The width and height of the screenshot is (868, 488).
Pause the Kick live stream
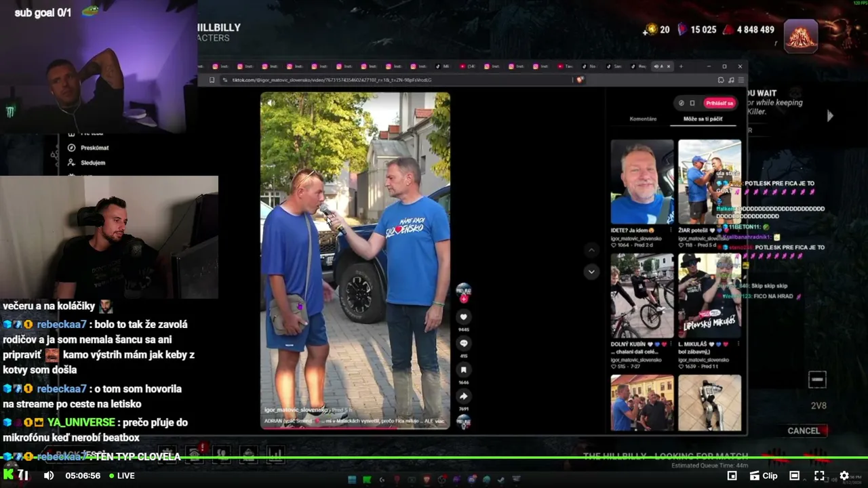pos(23,475)
